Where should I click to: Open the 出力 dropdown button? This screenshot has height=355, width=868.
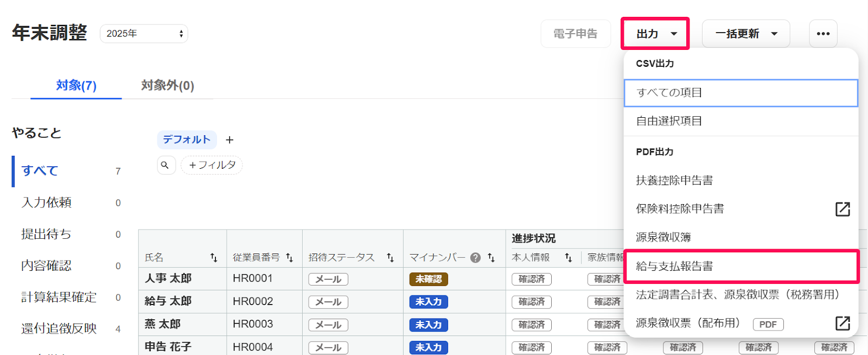(655, 34)
